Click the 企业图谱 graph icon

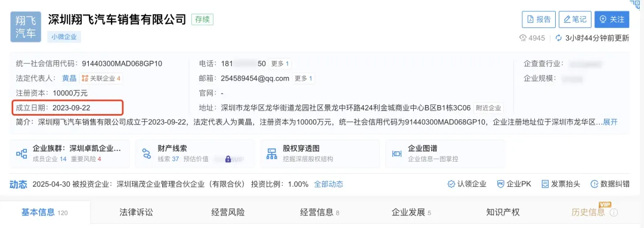pyautogui.click(x=397, y=153)
